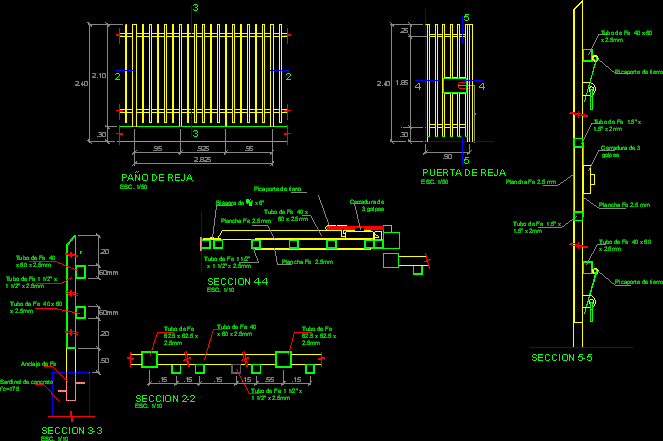The image size is (663, 441).
Task: Select the Sardinel de concreto annotation
Action: (x=24, y=383)
